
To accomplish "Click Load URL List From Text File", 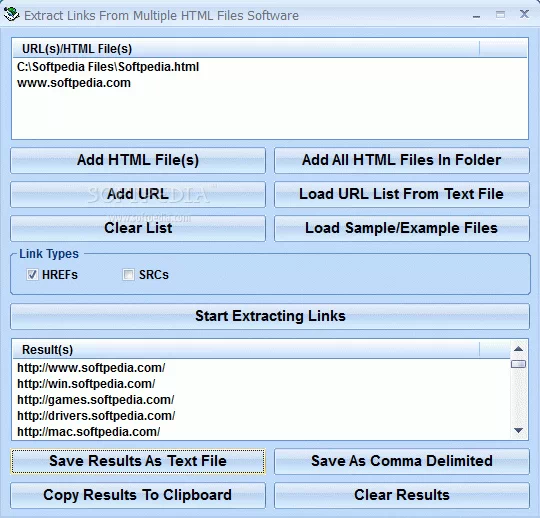I will [x=402, y=194].
